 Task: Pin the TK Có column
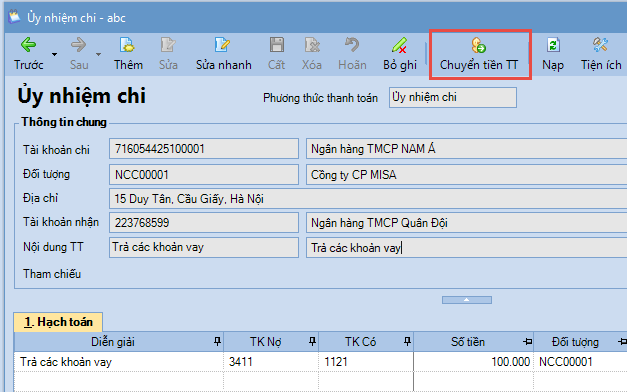click(407, 342)
